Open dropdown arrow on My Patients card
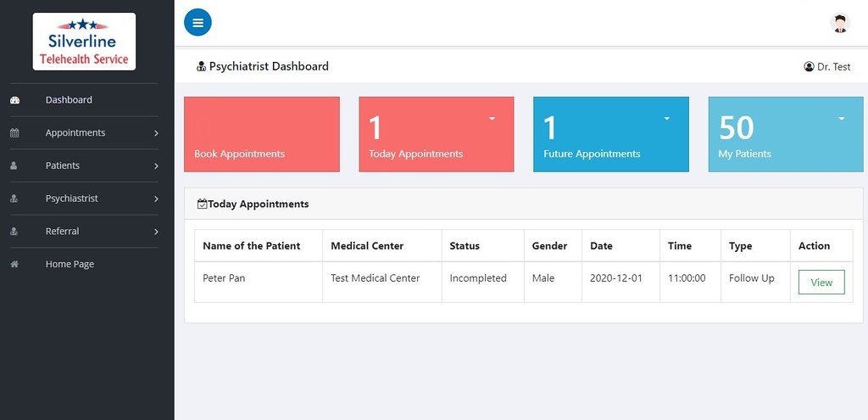This screenshot has width=868, height=420. pos(841,119)
